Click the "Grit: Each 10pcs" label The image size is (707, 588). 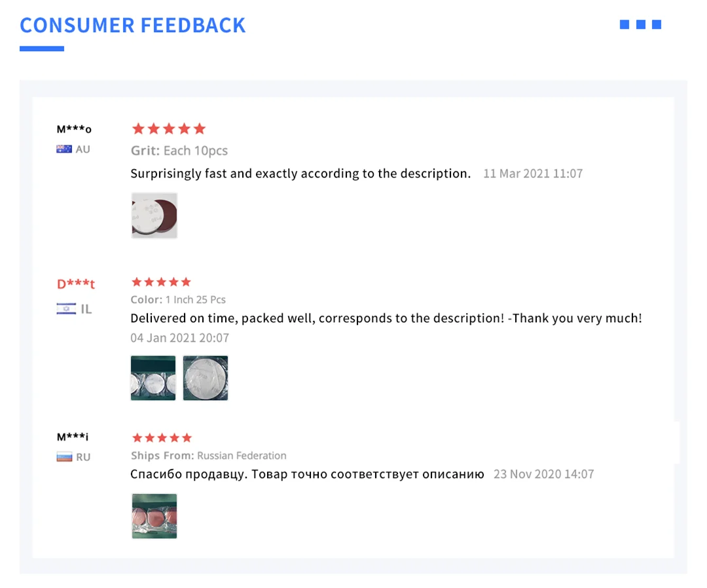[179, 151]
